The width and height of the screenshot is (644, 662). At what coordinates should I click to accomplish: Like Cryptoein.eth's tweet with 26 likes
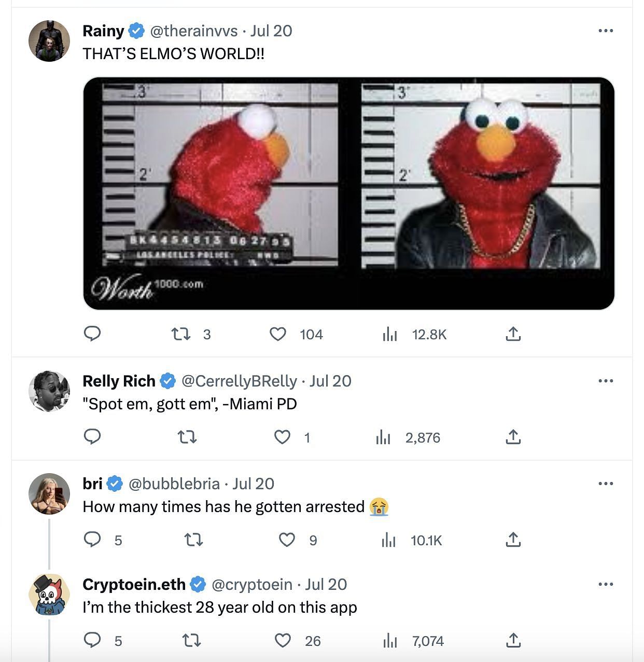(283, 641)
